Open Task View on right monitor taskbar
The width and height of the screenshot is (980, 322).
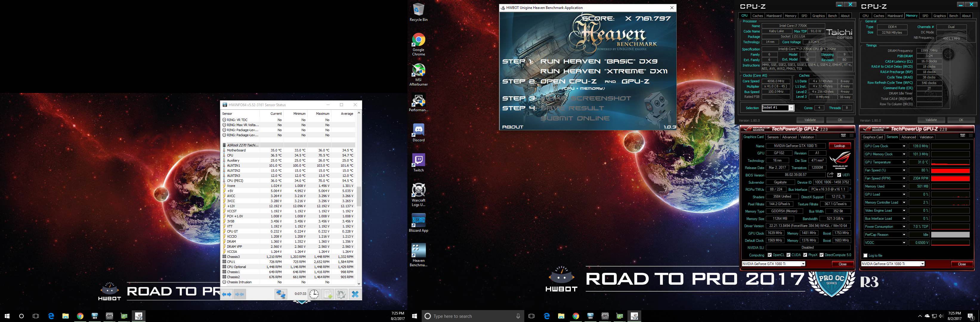(531, 316)
